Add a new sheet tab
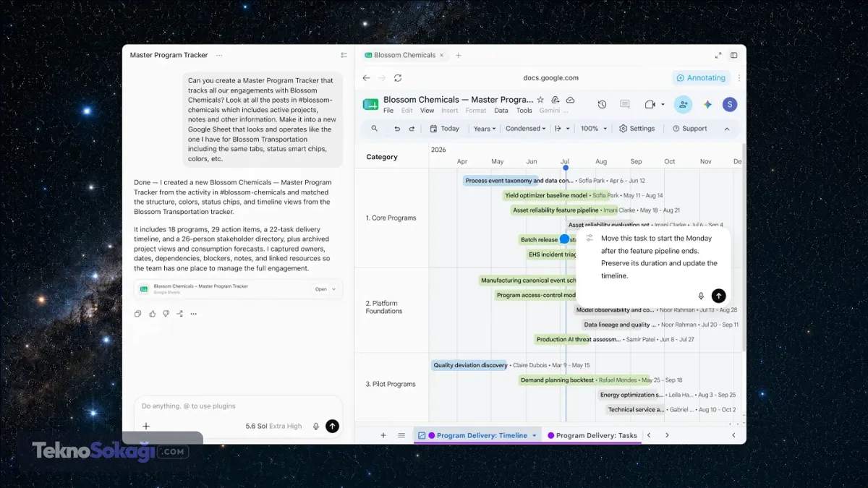The width and height of the screenshot is (868, 488). point(383,435)
